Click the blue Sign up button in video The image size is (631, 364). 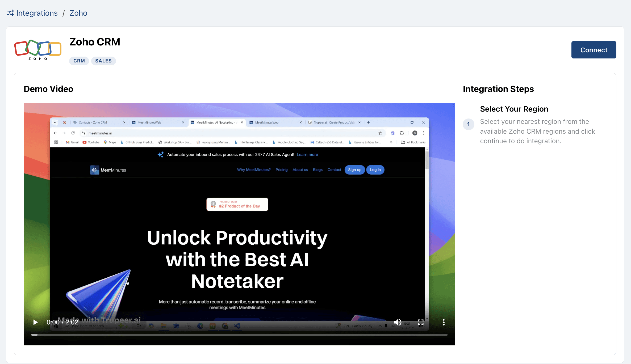click(354, 170)
